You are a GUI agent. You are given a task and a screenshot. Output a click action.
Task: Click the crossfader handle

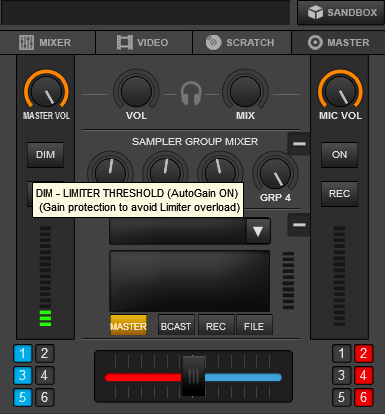click(x=193, y=376)
